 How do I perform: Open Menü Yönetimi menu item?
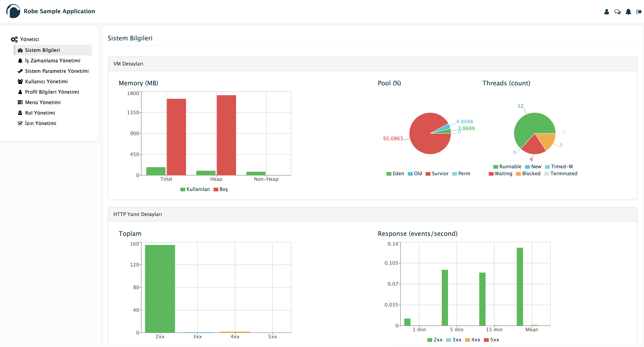(53, 102)
